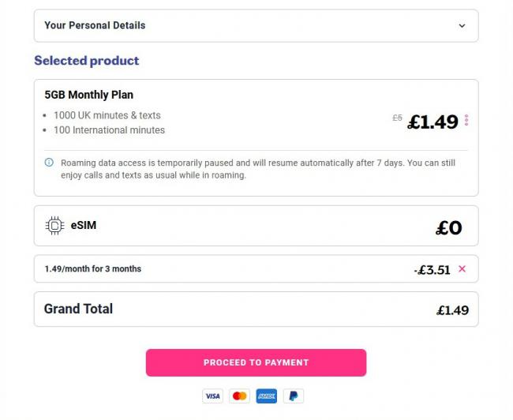This screenshot has width=513, height=420.
Task: Click the crossed-out £5 original price
Action: click(397, 118)
